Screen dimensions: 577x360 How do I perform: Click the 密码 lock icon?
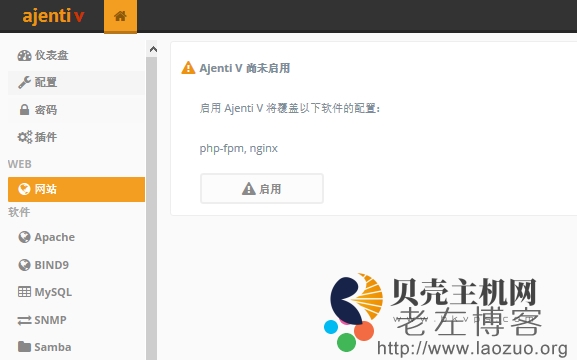click(24, 110)
